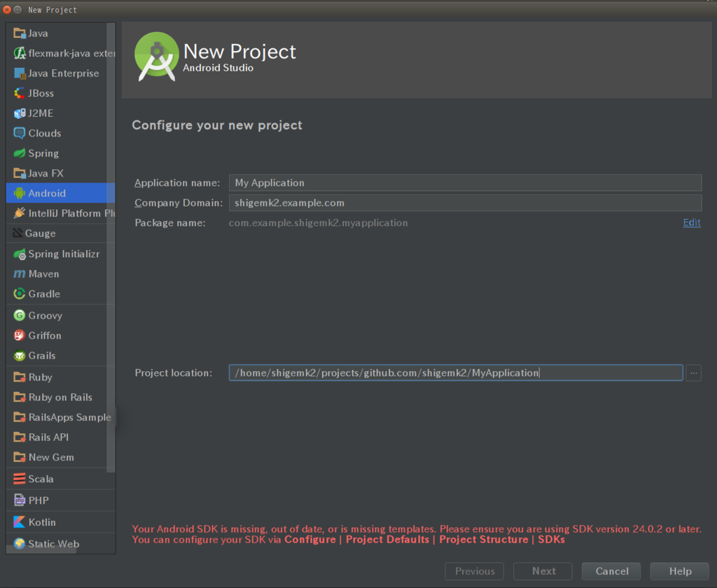
Task: Click in the Project location field
Action: click(456, 373)
